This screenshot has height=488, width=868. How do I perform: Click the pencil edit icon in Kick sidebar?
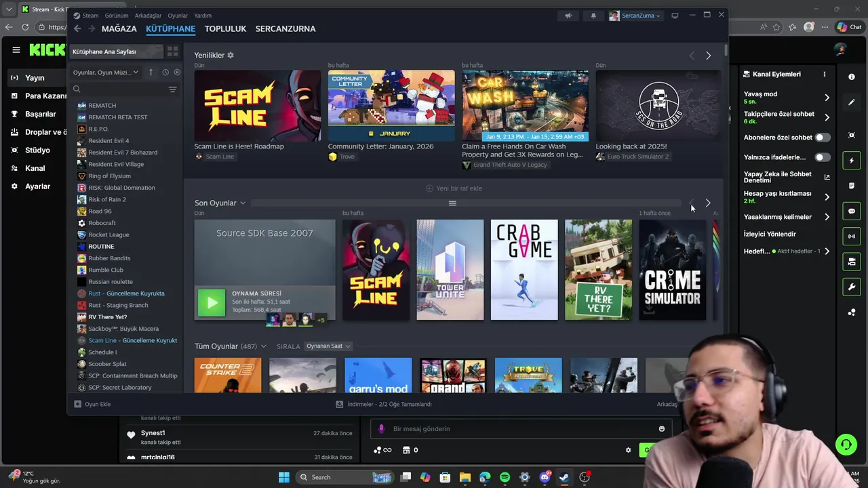click(852, 102)
